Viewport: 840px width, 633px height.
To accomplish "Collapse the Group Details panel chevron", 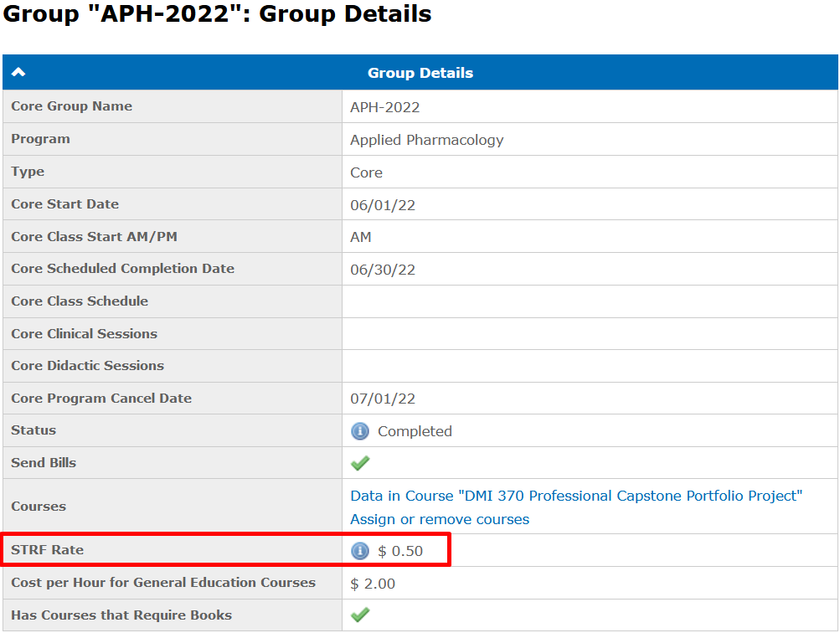I will [x=18, y=72].
